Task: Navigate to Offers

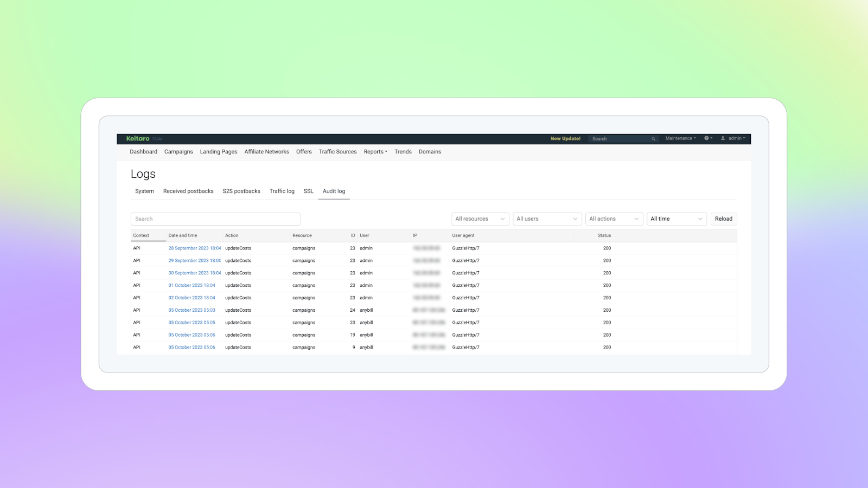Action: pyautogui.click(x=304, y=152)
